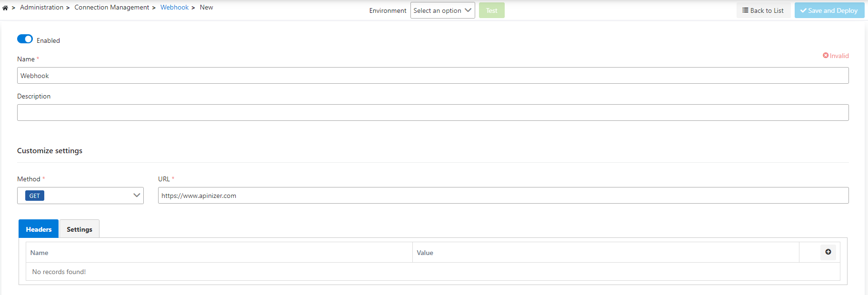Click the red Invalid status indicator
The height and width of the screenshot is (295, 868).
coord(836,56)
